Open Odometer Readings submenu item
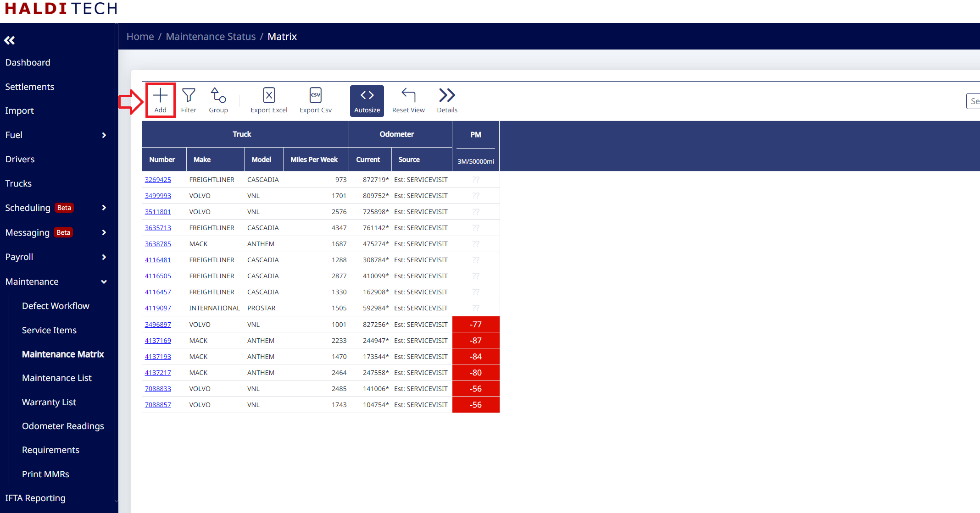Viewport: 980px width, 513px height. tap(63, 426)
